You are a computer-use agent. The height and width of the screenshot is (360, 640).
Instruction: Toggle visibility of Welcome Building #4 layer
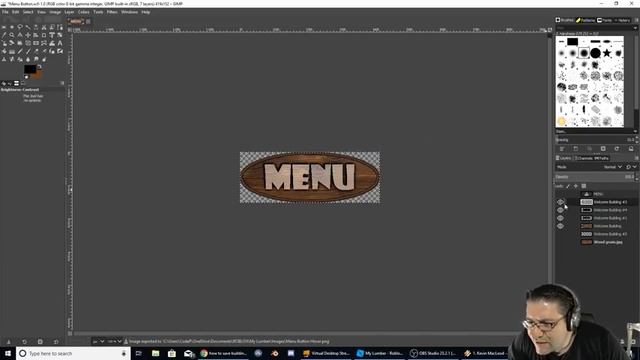point(560,210)
